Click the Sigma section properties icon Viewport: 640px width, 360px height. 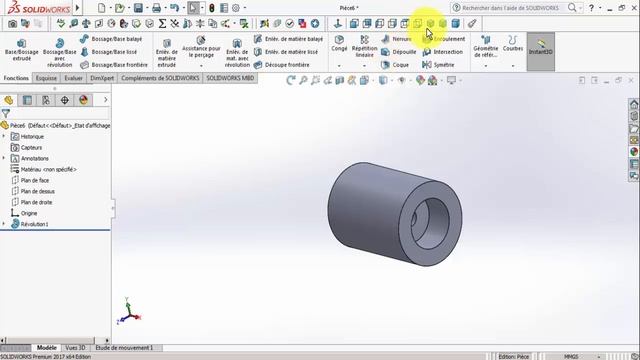tap(162, 24)
